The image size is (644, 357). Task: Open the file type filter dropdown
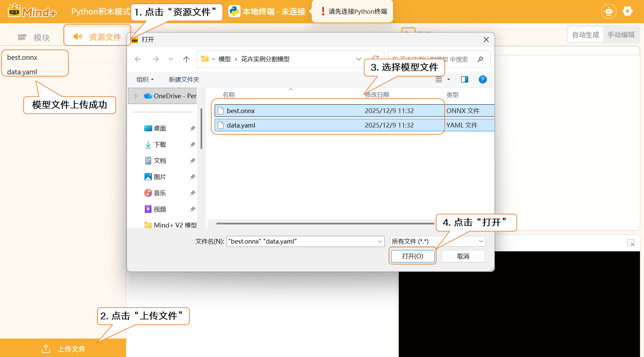[x=438, y=241]
